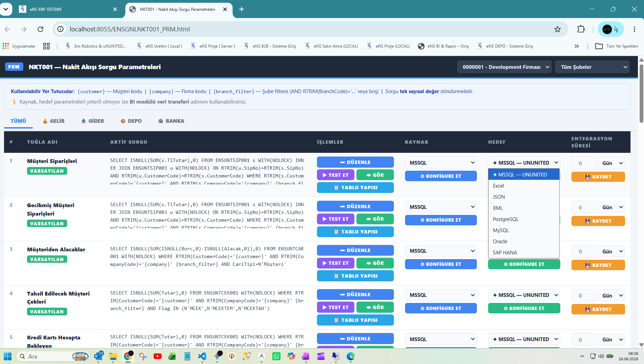Image resolution: width=644 pixels, height=364 pixels.
Task: Open target dropdown for Tahsil Edilecek Müşteri Çekleri
Action: pos(524,295)
